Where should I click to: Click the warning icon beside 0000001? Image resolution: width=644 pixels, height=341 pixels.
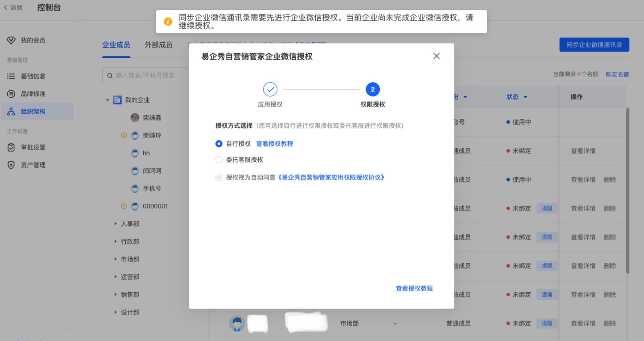pyautogui.click(x=124, y=206)
